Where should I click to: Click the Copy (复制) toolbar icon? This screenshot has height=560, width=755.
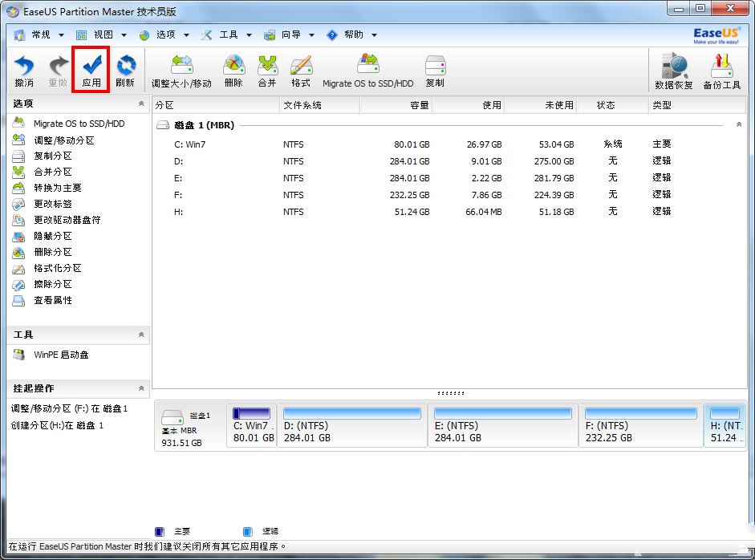point(436,71)
